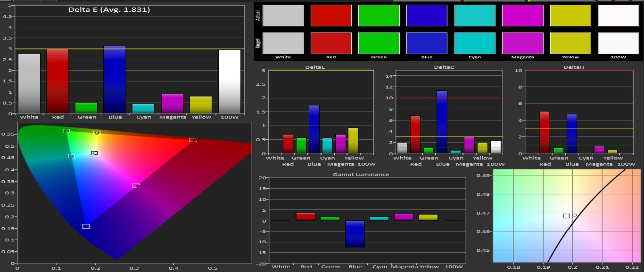
Task: Click the Blue bar in DeltaC chart
Action: (x=442, y=122)
